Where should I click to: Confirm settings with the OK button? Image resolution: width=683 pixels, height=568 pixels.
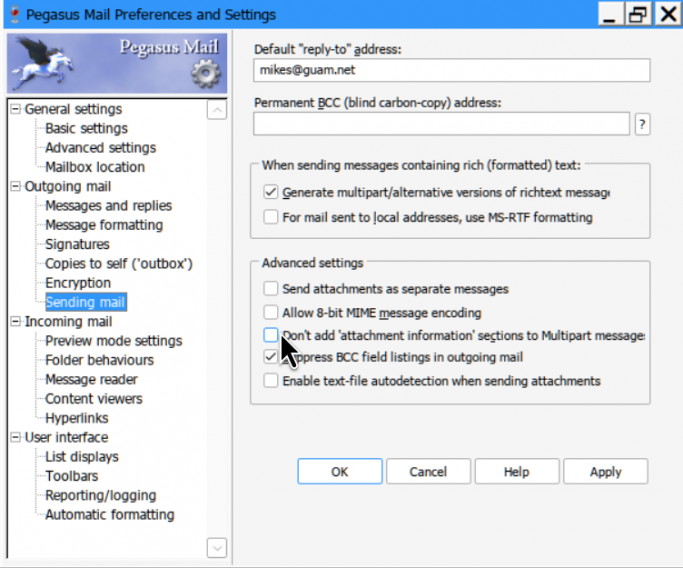340,471
